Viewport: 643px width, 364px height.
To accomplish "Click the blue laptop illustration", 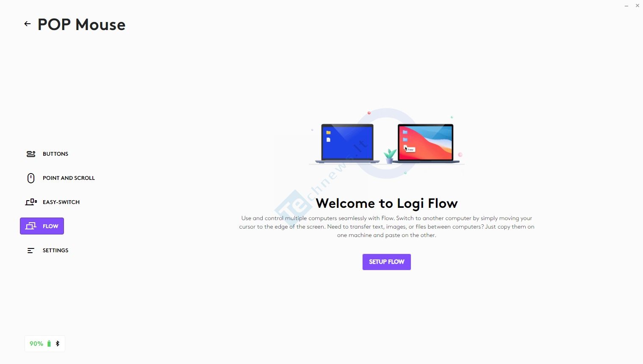I will coord(347,143).
